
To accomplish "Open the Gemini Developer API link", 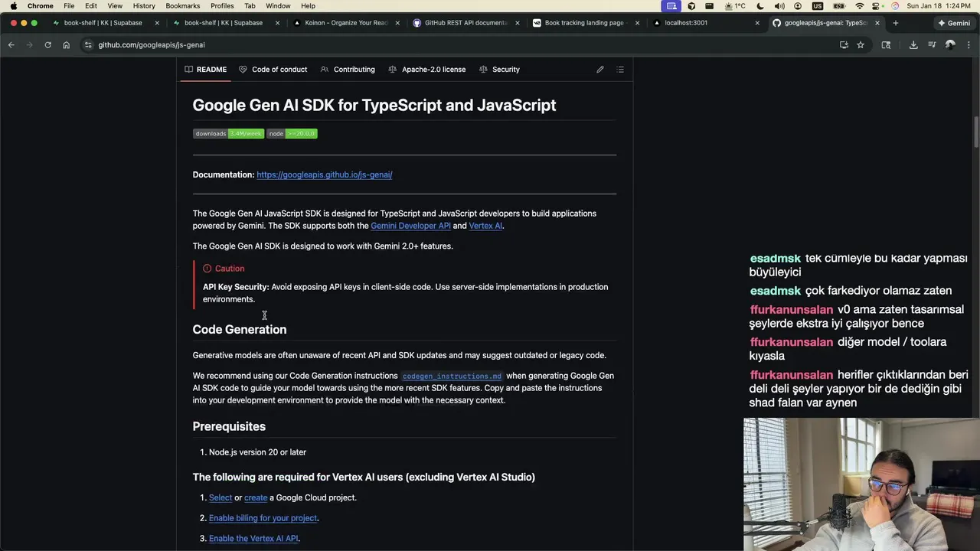I will tap(410, 226).
